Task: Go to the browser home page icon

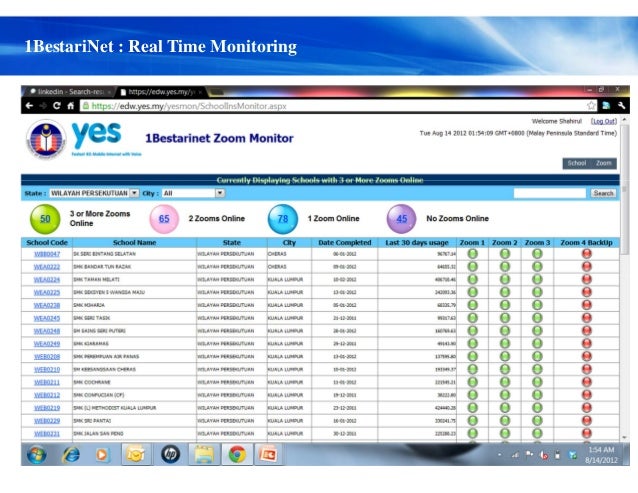Action: coord(70,106)
